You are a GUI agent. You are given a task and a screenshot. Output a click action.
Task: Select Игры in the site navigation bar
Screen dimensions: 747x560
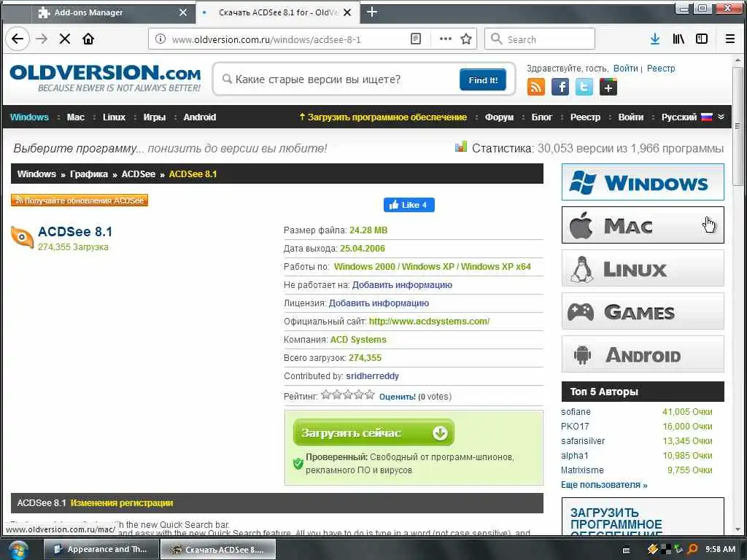[155, 117]
